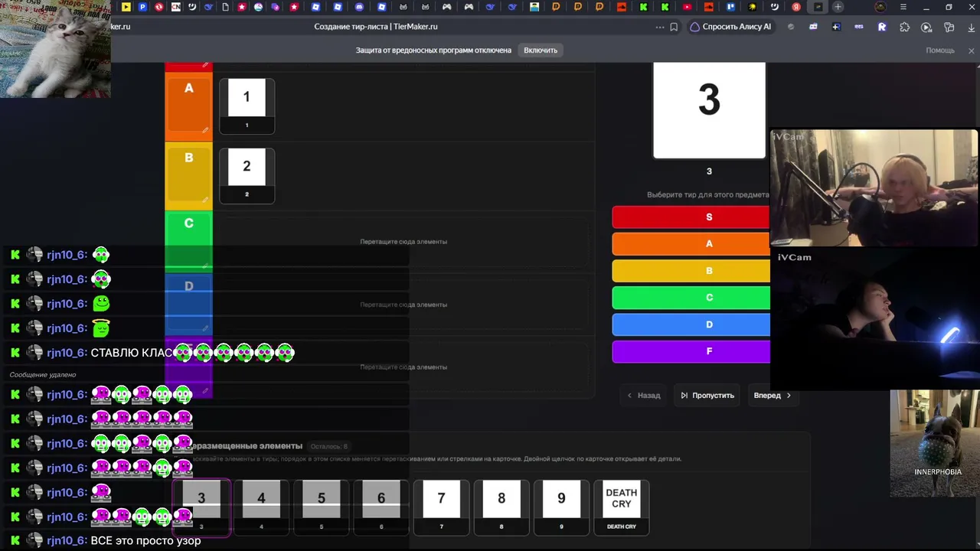Image resolution: width=980 pixels, height=551 pixels.
Task: Click Спросить Алису AI button
Action: coord(731,27)
